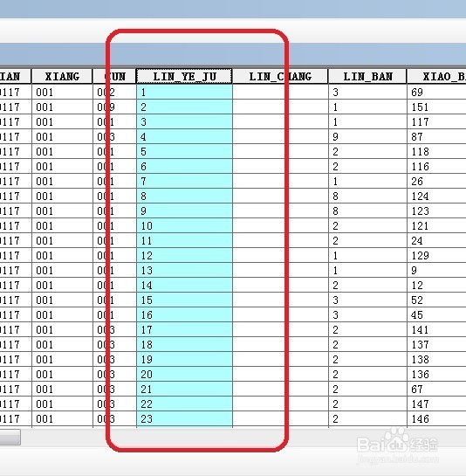This screenshot has height=476, width=466.
Task: Select the LIN_BAN column header
Action: click(x=367, y=76)
